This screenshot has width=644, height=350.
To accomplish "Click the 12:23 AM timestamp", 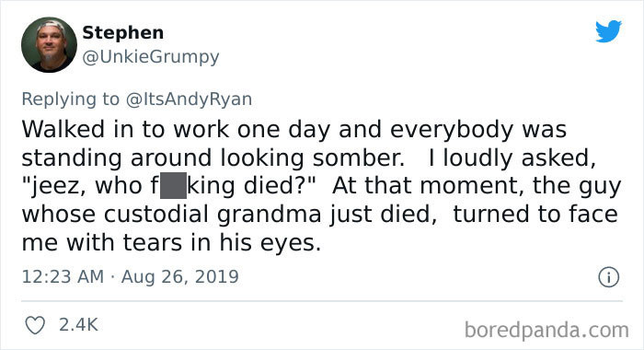I will pyautogui.click(x=63, y=276).
